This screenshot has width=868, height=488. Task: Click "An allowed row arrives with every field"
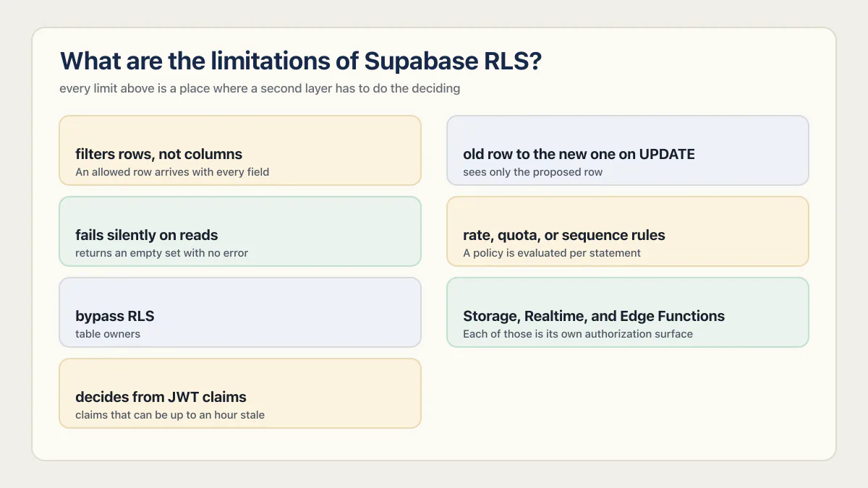(172, 172)
